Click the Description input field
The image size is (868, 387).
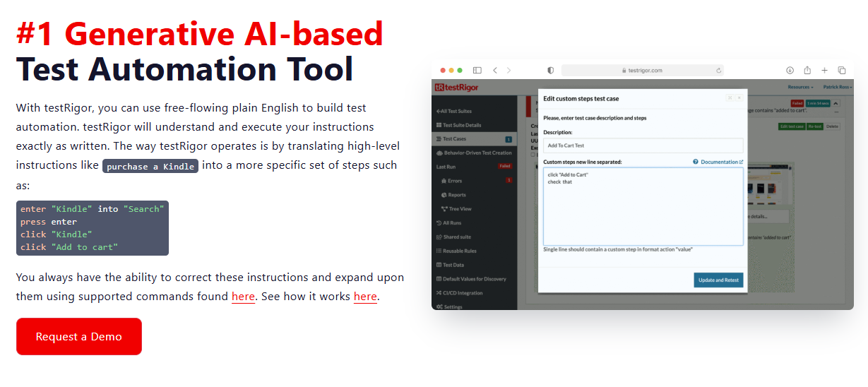pos(643,145)
